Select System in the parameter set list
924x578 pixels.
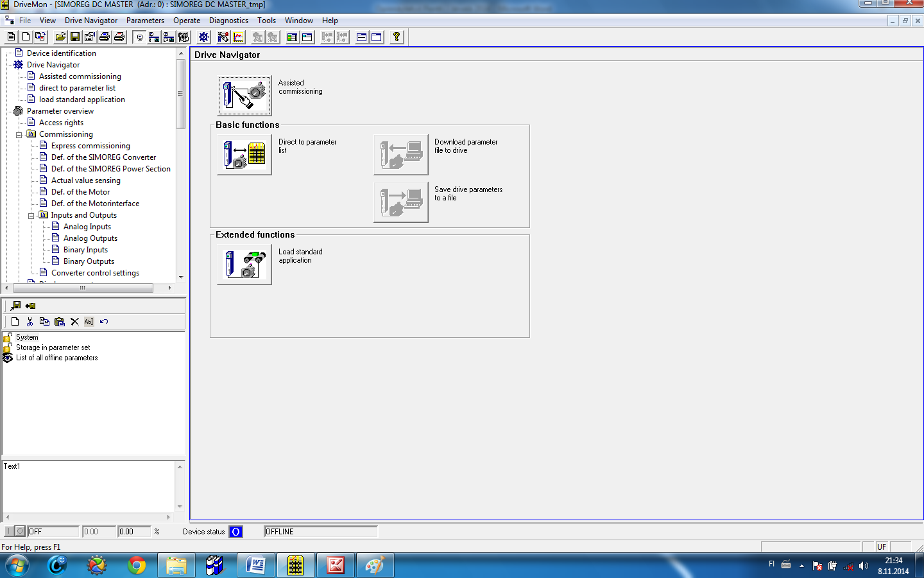click(x=27, y=337)
